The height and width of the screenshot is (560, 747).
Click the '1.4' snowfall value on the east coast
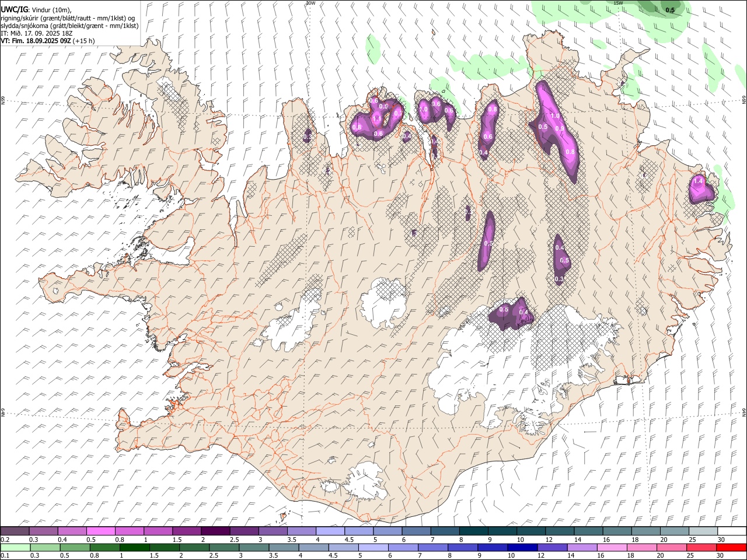[698, 181]
